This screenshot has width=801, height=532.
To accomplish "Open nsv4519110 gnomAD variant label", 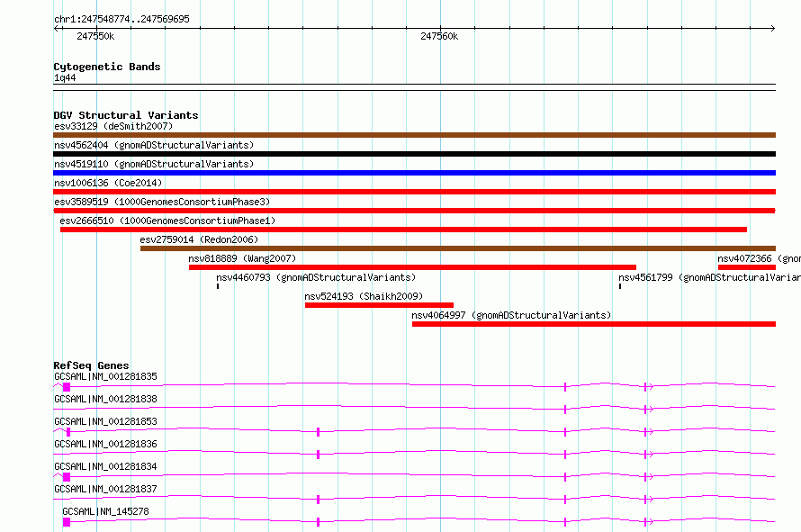I will coord(154,164).
